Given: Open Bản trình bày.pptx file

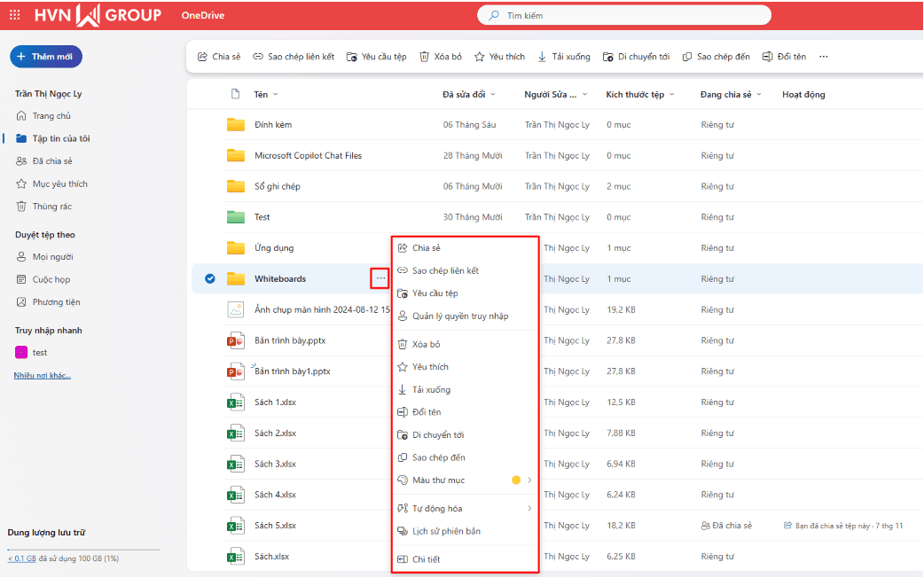Looking at the screenshot, I should [290, 340].
